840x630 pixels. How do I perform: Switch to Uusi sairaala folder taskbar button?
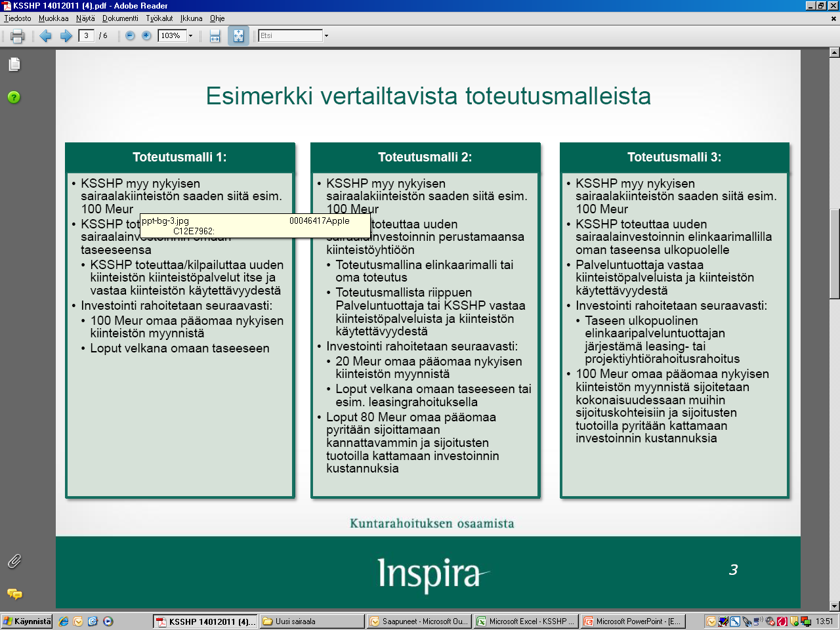(312, 621)
